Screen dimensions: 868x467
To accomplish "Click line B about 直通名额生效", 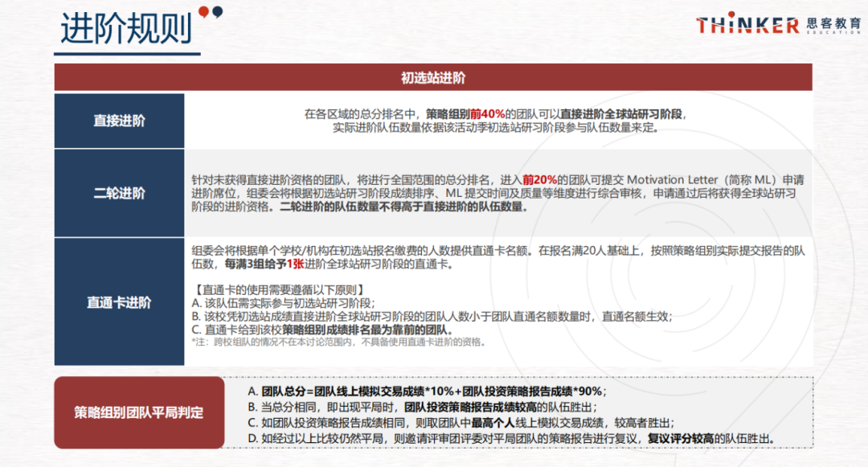I will pos(432,317).
